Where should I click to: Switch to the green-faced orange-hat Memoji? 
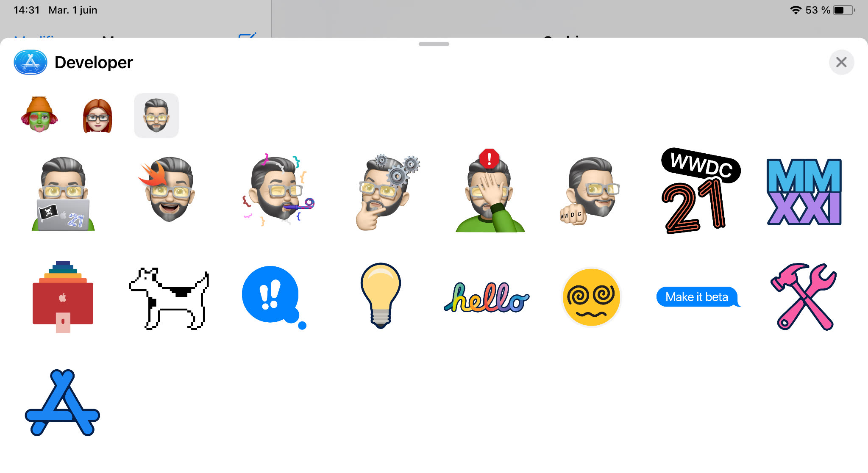point(39,115)
